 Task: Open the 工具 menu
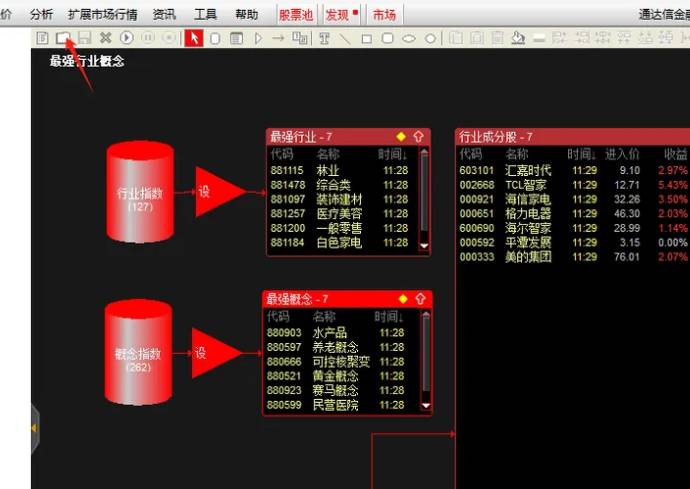tap(206, 15)
